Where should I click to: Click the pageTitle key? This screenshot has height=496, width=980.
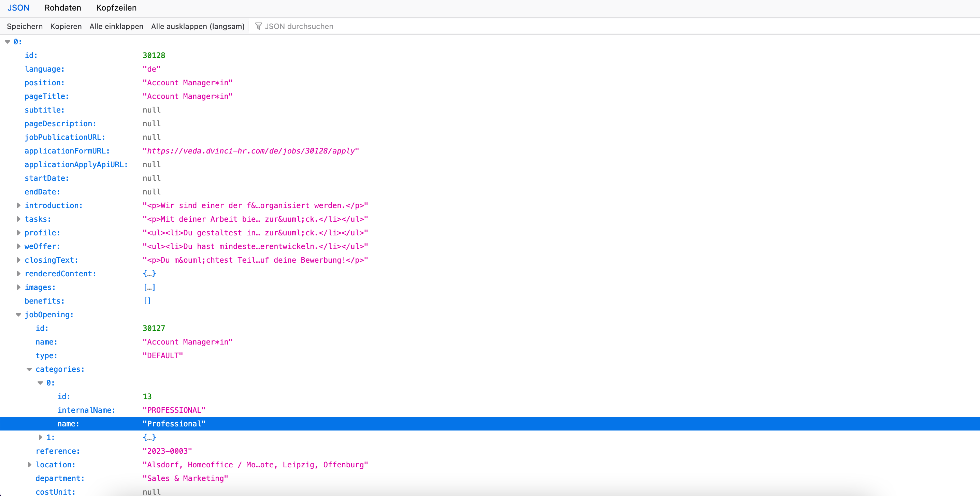pos(47,97)
